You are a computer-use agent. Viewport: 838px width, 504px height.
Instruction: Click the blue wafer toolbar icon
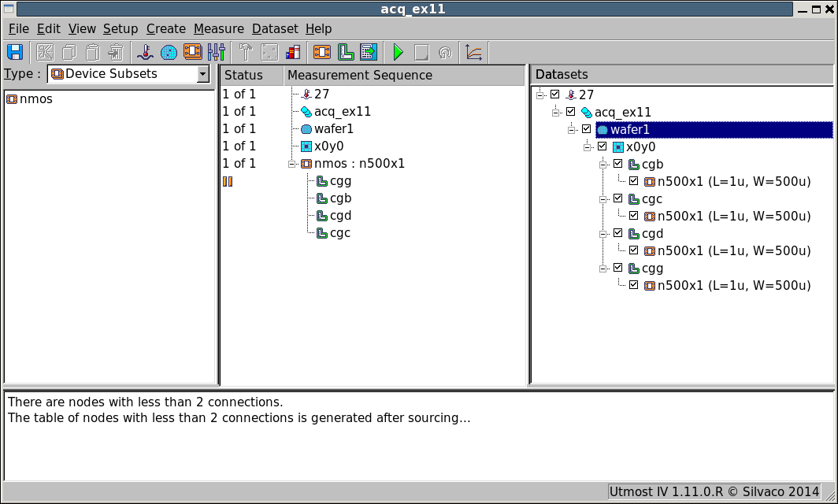(x=169, y=53)
